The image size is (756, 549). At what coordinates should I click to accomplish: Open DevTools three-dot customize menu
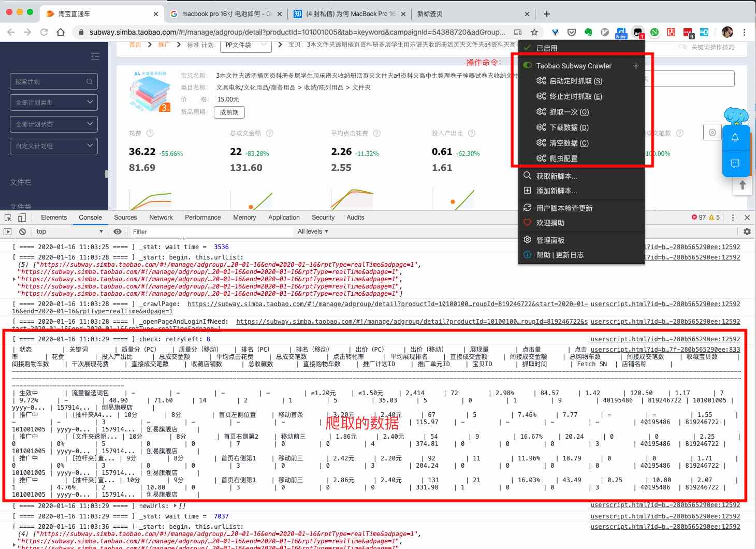(x=733, y=218)
